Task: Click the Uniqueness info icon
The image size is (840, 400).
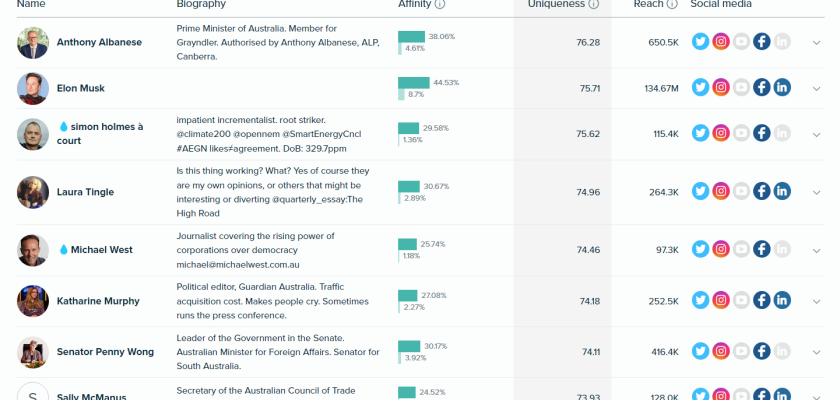Action: click(593, 4)
